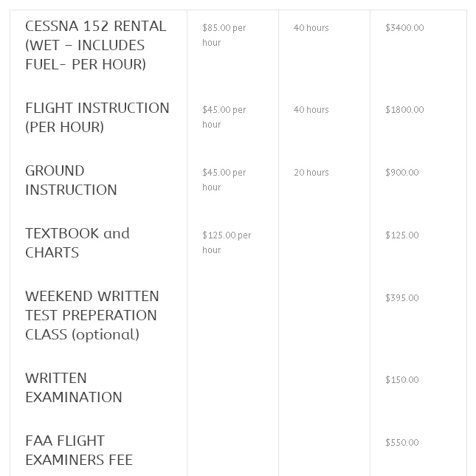Select the $125.00 per hour cell
Image resolution: width=476 pixels, height=476 pixels.
tap(227, 242)
